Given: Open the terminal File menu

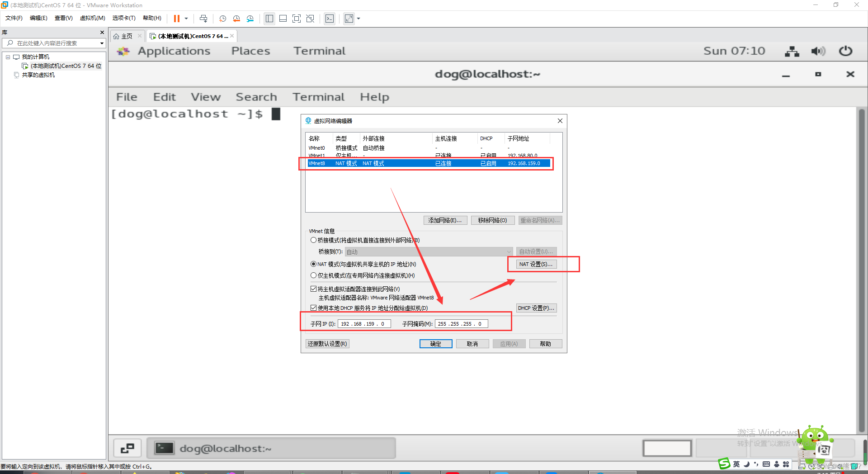Looking at the screenshot, I should [x=127, y=97].
